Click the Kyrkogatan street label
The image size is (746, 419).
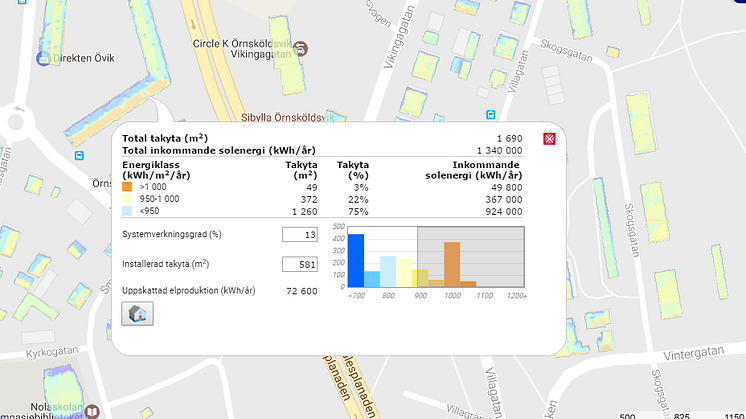52,352
